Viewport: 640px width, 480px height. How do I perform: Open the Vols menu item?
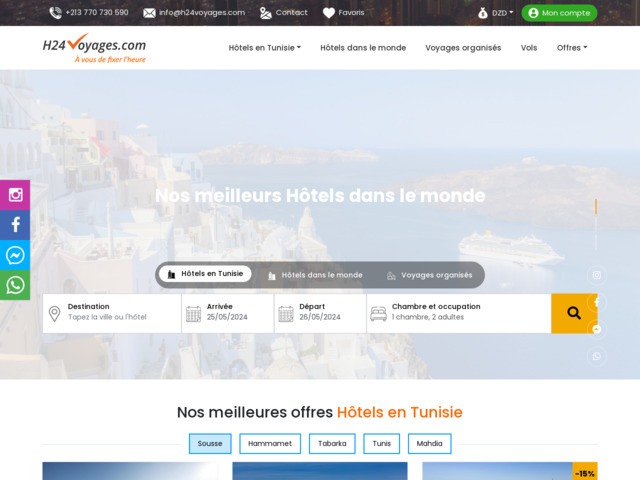529,48
